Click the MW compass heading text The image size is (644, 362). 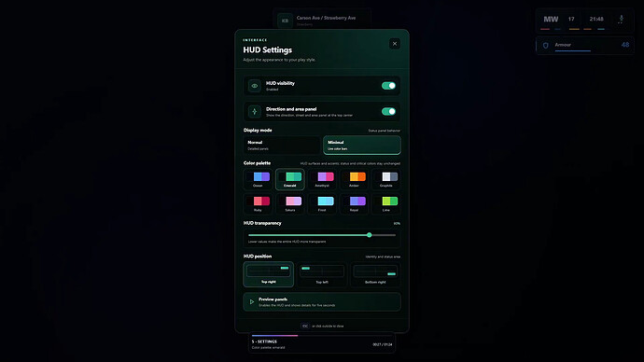pyautogui.click(x=551, y=19)
